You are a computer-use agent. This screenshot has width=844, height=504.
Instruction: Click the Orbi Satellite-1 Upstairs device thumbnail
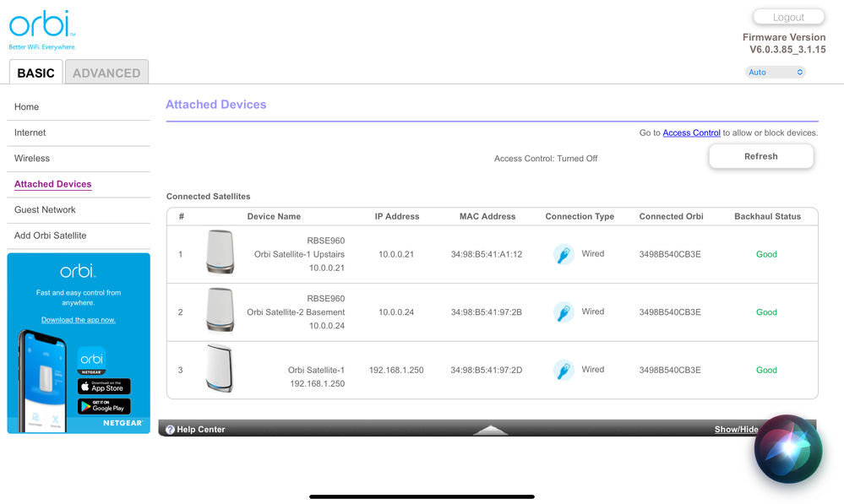[x=220, y=252]
